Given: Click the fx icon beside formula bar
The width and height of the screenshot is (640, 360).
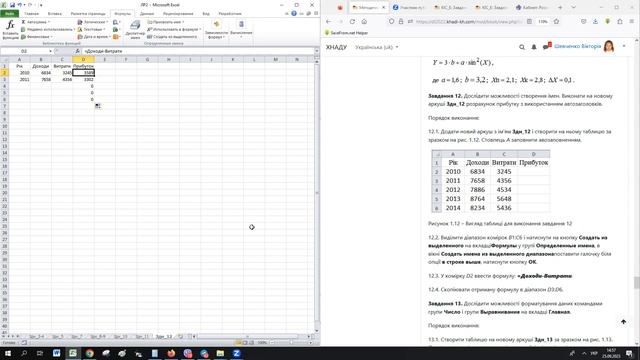Looking at the screenshot, I should (77, 51).
